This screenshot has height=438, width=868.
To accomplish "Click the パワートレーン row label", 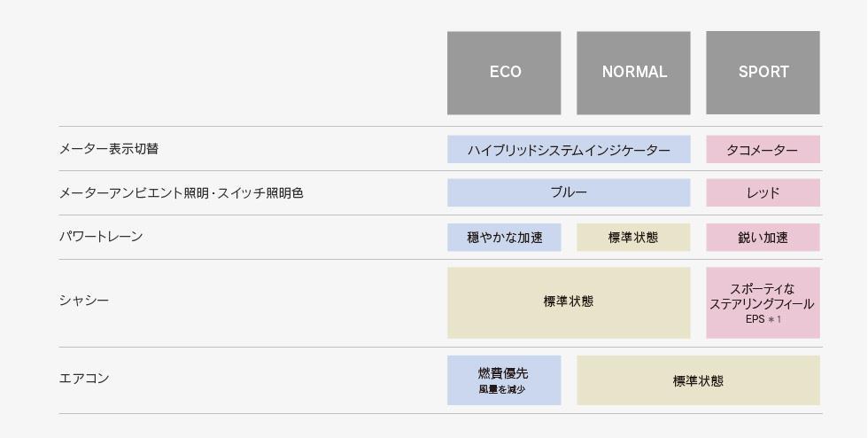I will click(x=101, y=237).
